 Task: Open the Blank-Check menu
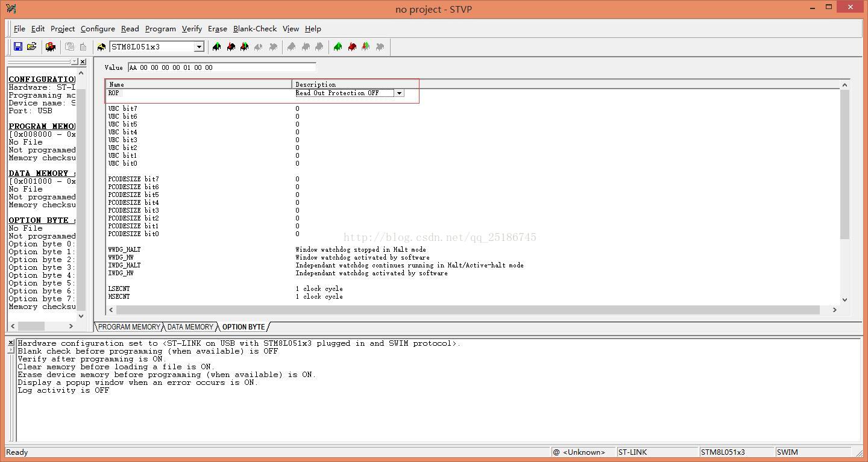coord(255,28)
